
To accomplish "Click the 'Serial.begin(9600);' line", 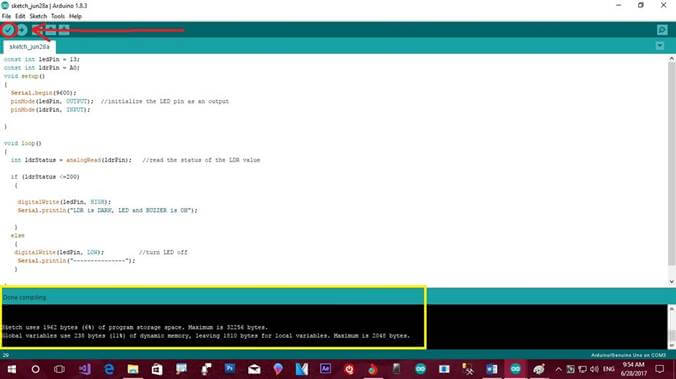I will 44,93.
